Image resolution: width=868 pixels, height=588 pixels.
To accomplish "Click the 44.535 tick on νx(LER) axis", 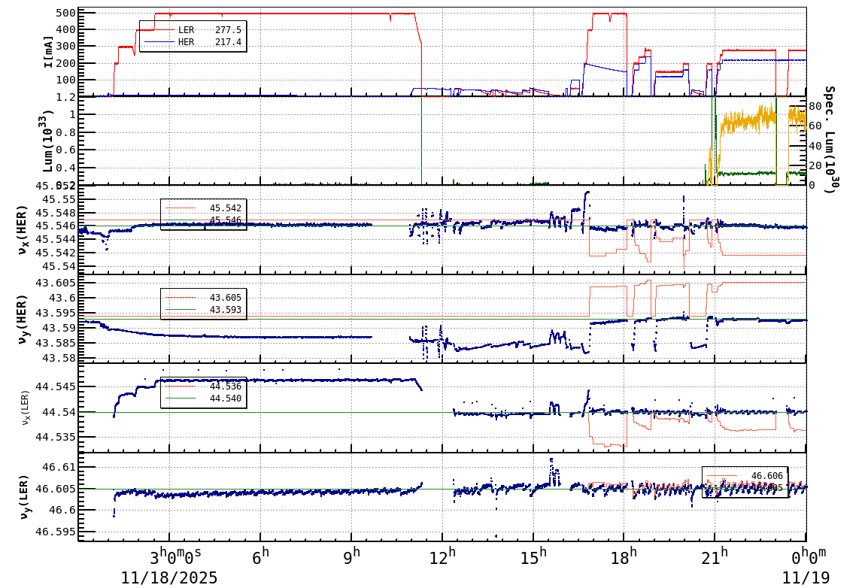I will click(x=56, y=437).
